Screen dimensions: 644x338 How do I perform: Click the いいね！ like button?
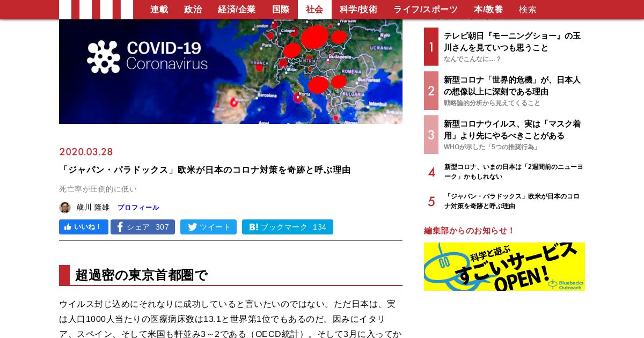(84, 227)
